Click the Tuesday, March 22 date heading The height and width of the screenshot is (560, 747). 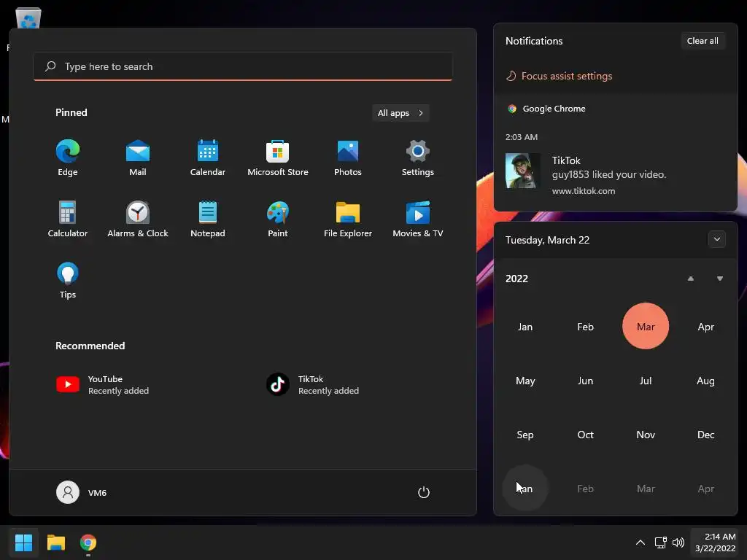pos(547,240)
